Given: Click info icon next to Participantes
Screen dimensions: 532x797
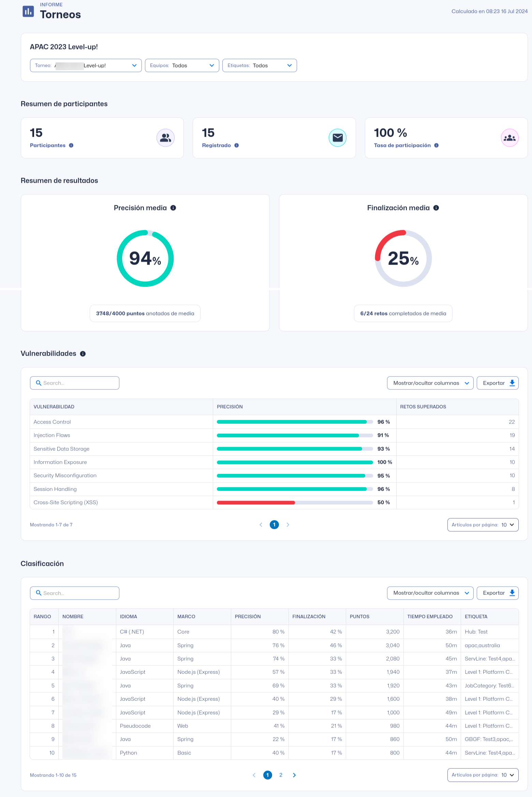Looking at the screenshot, I should (x=71, y=145).
